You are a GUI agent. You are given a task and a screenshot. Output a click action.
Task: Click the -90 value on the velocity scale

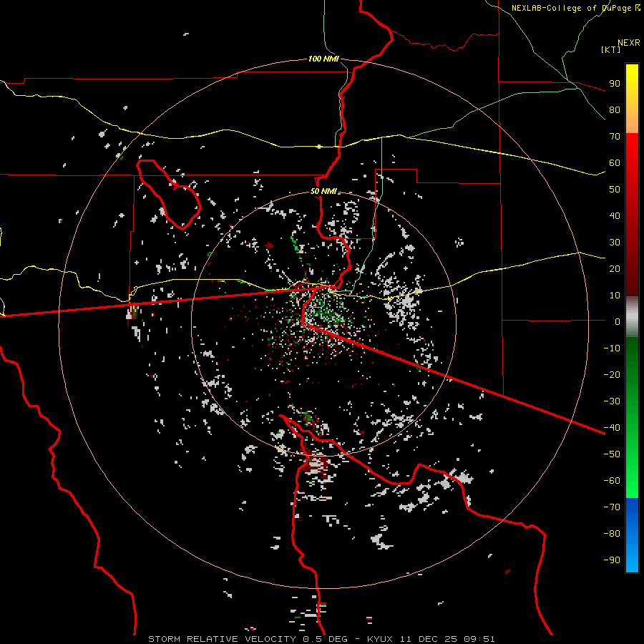pos(612,560)
